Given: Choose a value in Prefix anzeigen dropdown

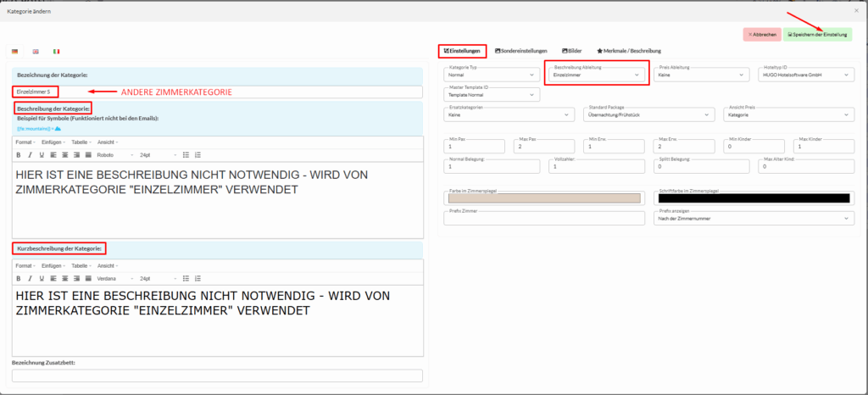Looking at the screenshot, I should coord(754,219).
